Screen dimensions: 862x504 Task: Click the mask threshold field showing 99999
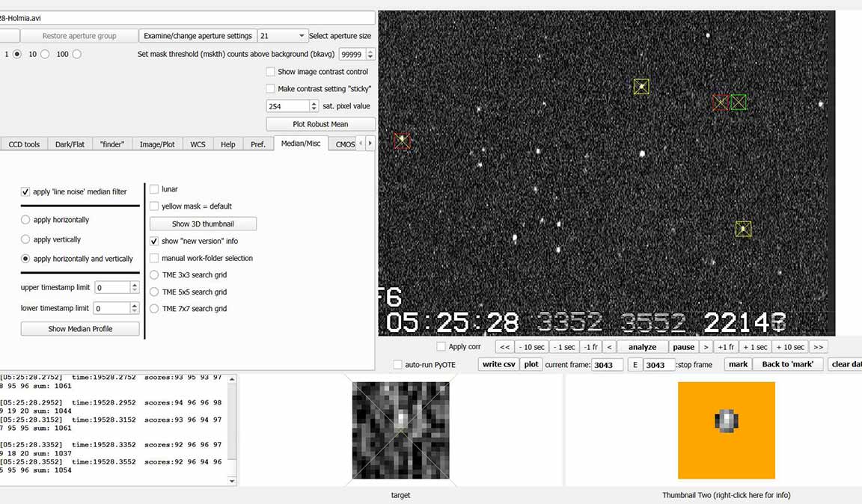tap(352, 55)
